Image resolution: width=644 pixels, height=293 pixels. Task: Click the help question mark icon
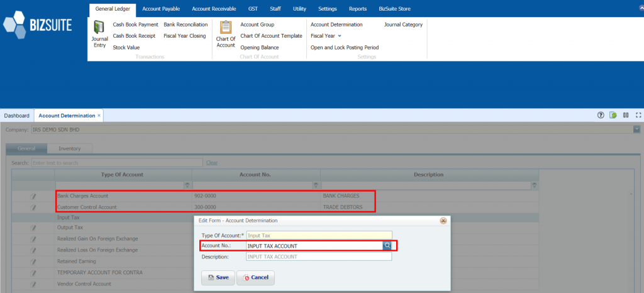point(601,115)
